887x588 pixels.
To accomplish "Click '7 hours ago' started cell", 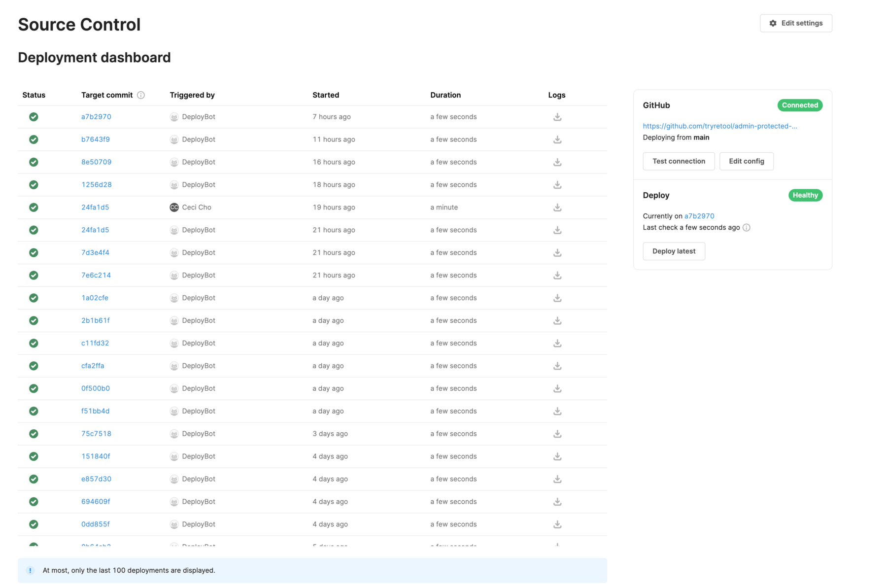I will point(332,117).
